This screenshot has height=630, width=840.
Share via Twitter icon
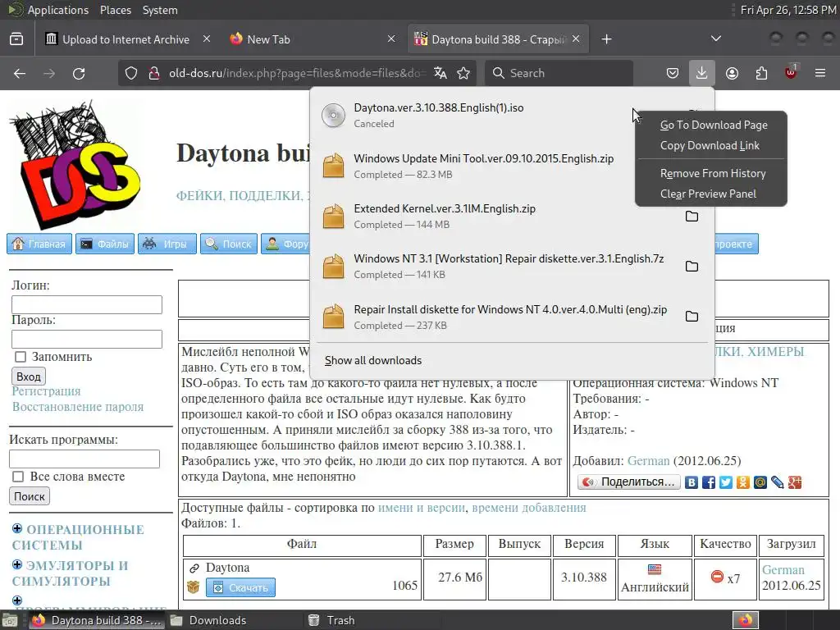coord(725,482)
